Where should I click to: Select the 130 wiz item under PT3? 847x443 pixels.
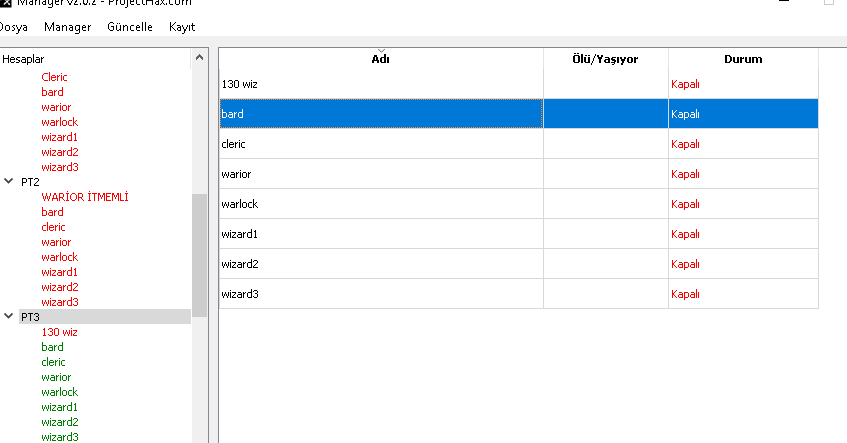click(59, 332)
